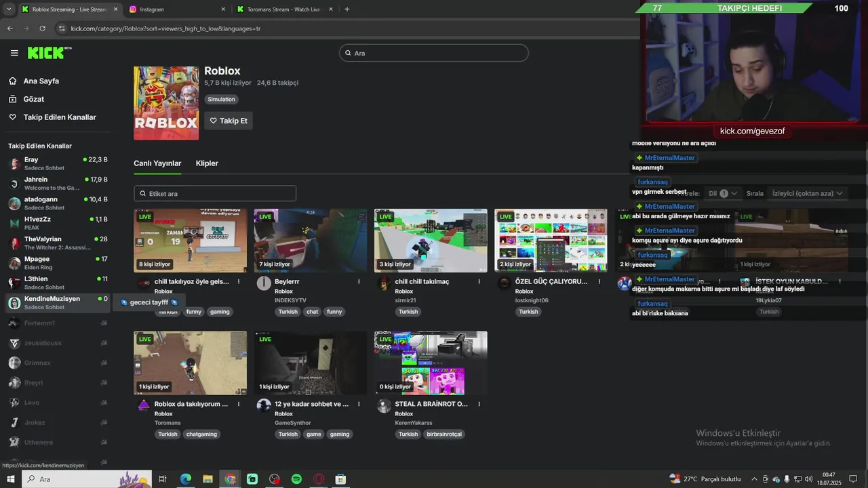Open the Dil language filter dropdown
This screenshot has height=488, width=868.
(x=723, y=193)
